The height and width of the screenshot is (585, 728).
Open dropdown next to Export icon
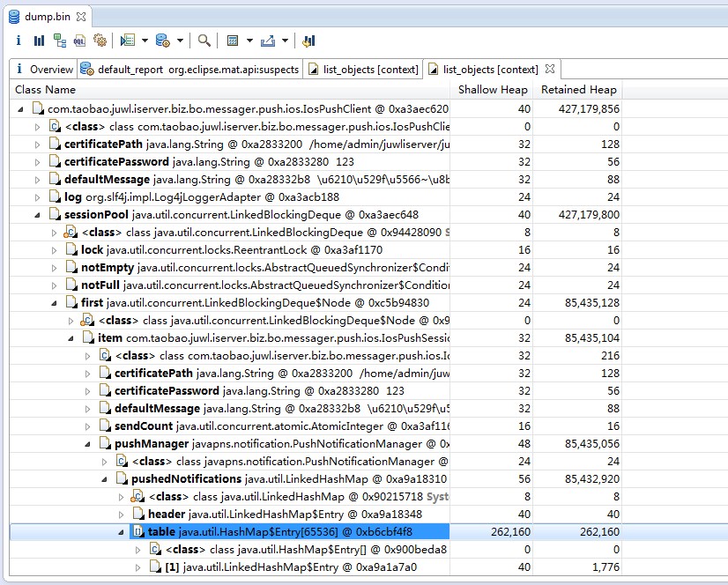coord(285,41)
